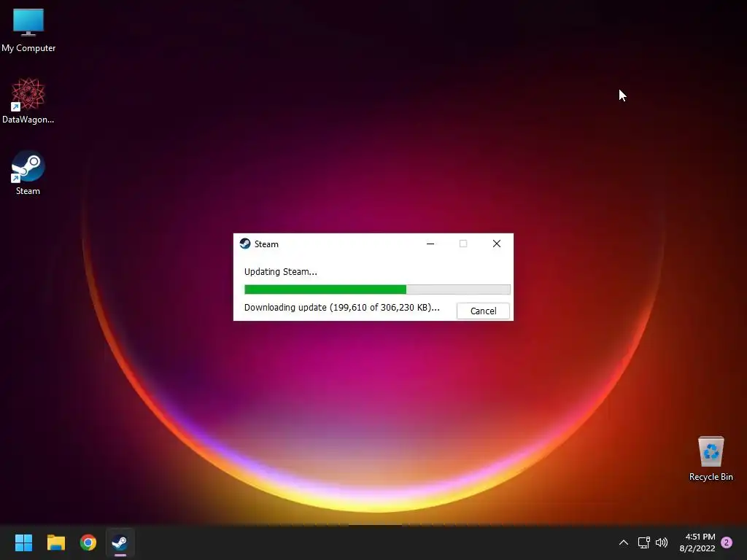Click the green update progress bar
This screenshot has width=747, height=560.
point(377,289)
